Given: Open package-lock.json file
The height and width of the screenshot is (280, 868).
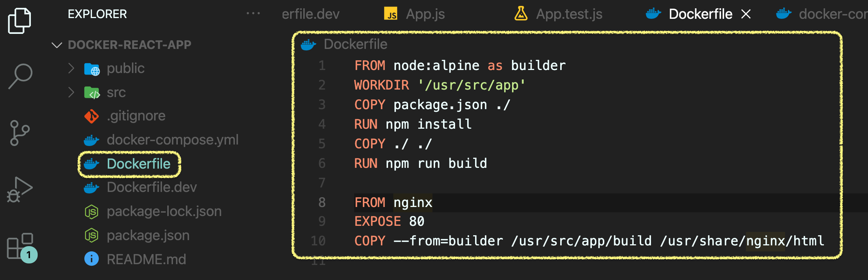Looking at the screenshot, I should point(164,212).
